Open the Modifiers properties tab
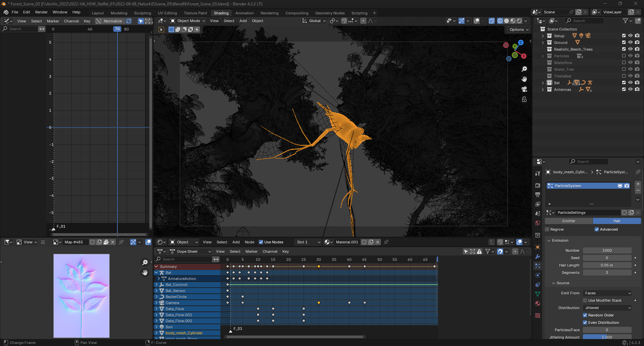The width and height of the screenshot is (644, 346). tap(538, 256)
